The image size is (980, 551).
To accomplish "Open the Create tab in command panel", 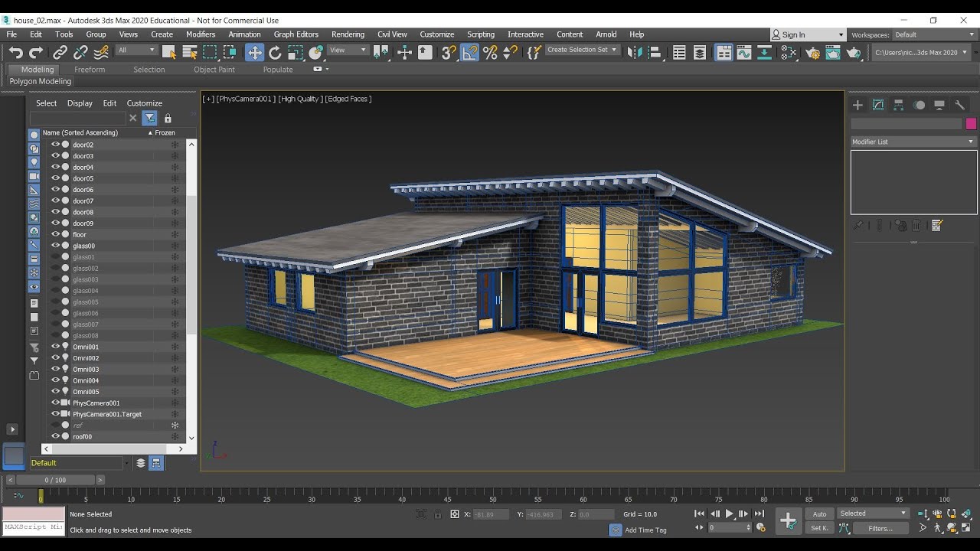I will (857, 105).
